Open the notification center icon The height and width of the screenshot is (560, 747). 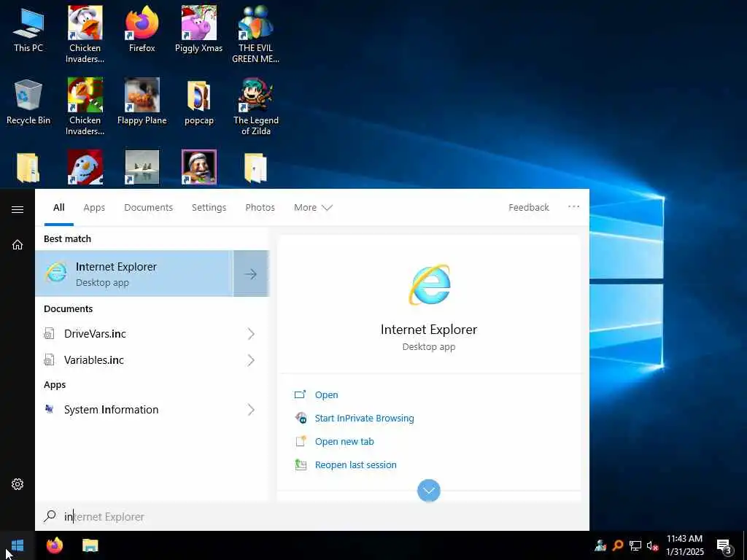(724, 546)
